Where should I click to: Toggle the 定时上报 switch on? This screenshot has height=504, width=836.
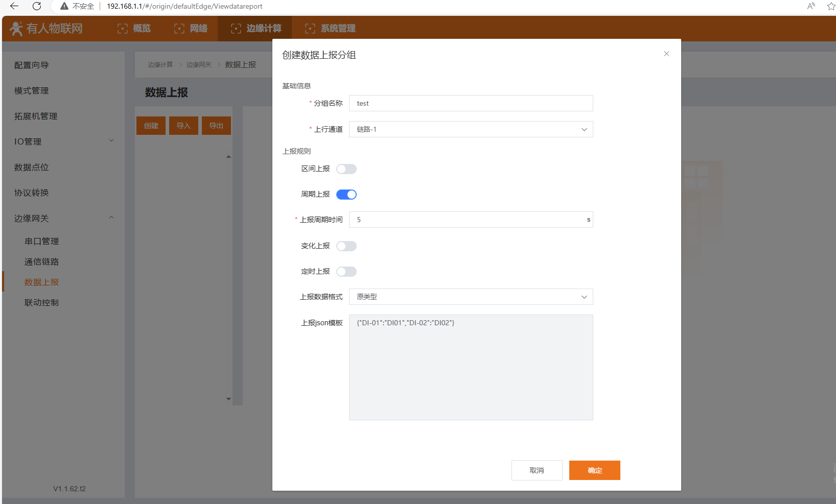[346, 272]
